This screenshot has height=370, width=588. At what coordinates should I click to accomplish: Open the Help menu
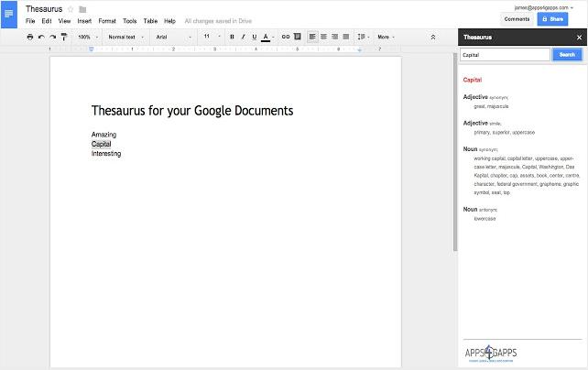(169, 21)
